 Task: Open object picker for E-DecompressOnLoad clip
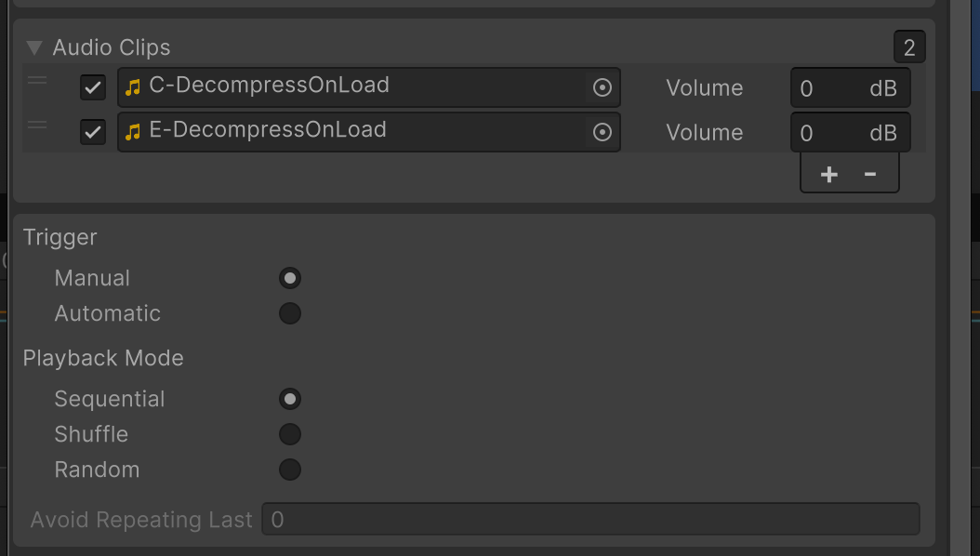point(603,132)
